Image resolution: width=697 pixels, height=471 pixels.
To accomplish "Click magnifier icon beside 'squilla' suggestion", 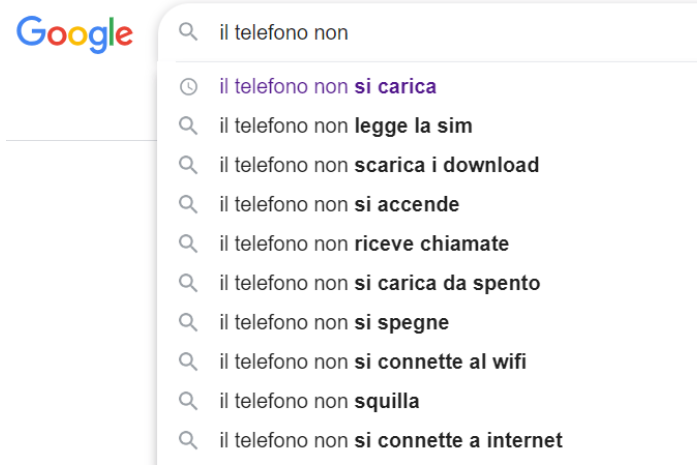I will 188,401.
